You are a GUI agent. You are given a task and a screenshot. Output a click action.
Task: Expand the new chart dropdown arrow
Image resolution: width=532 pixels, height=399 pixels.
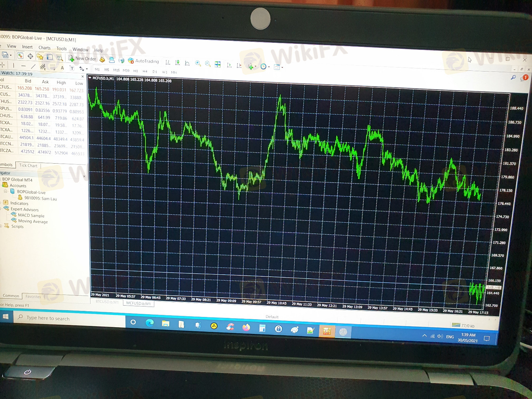click(11, 55)
